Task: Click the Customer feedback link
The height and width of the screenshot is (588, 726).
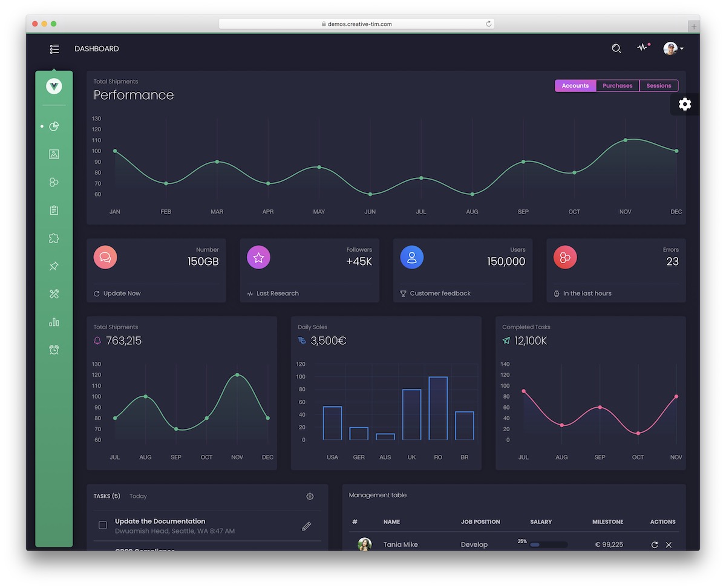Action: point(436,293)
